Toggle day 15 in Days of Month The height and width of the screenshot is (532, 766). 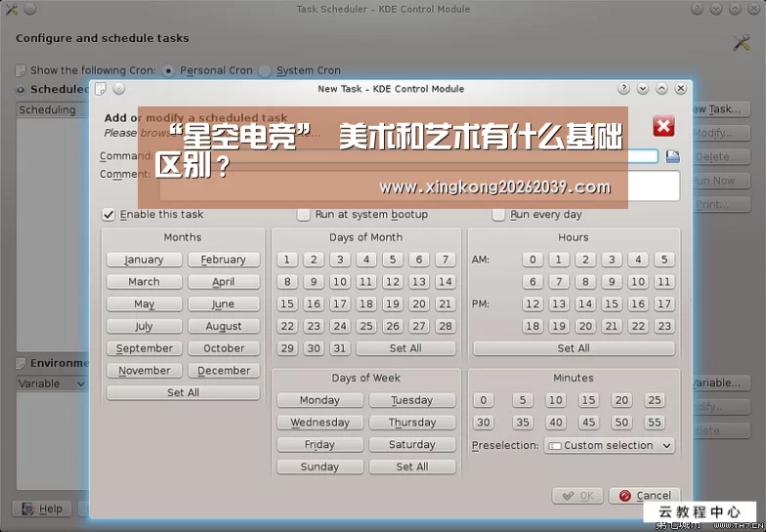point(287,305)
